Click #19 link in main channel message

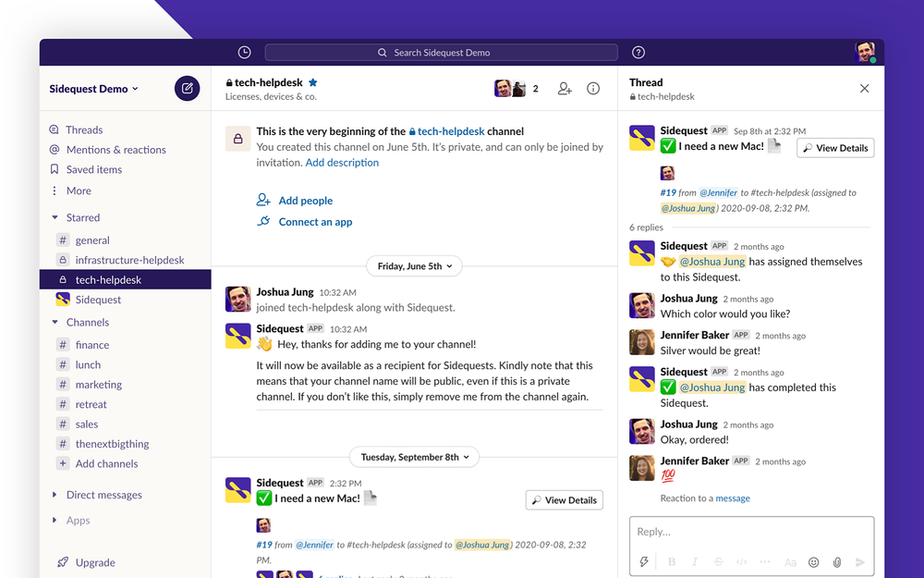[264, 545]
